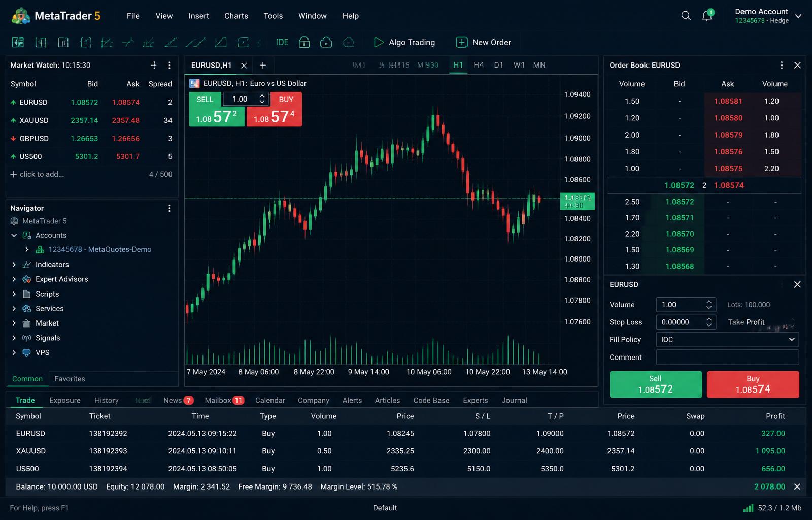Open the IDE editor from toolbar
The width and height of the screenshot is (812, 520).
coord(282,42)
